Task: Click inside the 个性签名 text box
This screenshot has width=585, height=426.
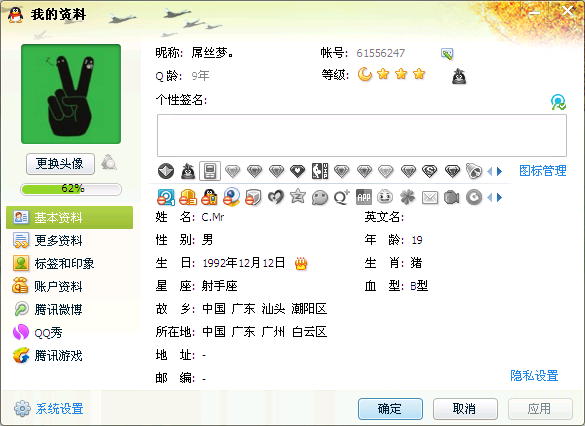Action: tap(362, 135)
